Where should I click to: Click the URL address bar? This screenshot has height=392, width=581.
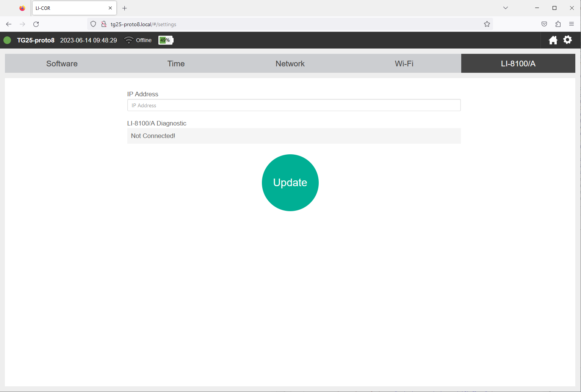coord(290,24)
